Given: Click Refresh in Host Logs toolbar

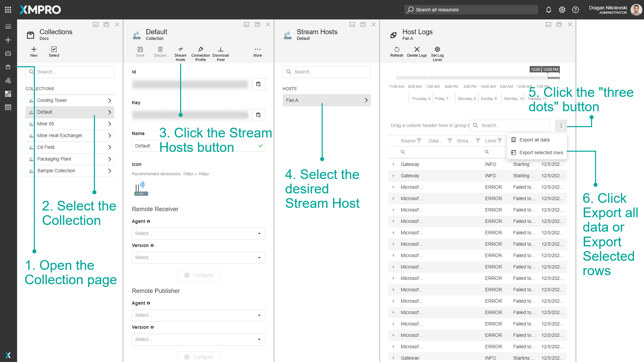Looking at the screenshot, I should click(x=397, y=52).
